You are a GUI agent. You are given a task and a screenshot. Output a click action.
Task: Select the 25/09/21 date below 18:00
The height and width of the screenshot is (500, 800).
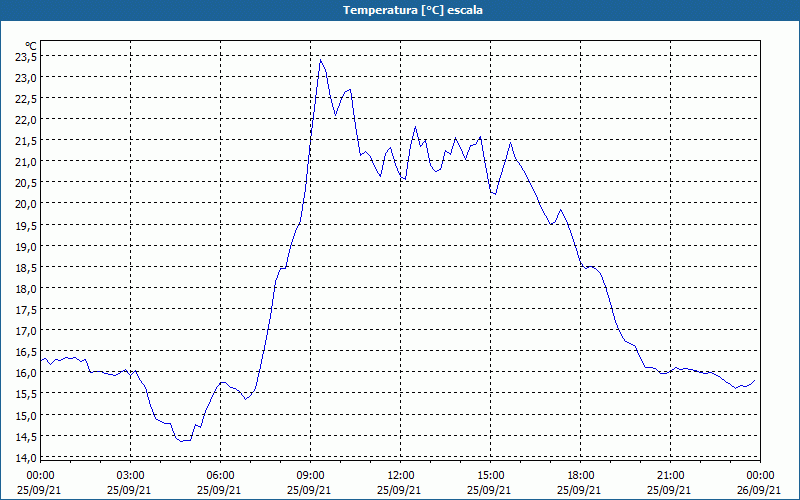pyautogui.click(x=579, y=490)
